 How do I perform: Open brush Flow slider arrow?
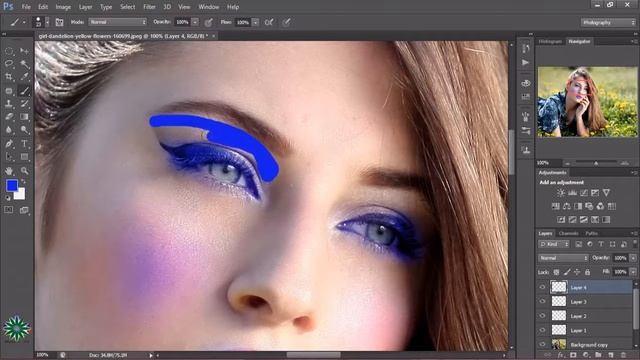(x=256, y=22)
